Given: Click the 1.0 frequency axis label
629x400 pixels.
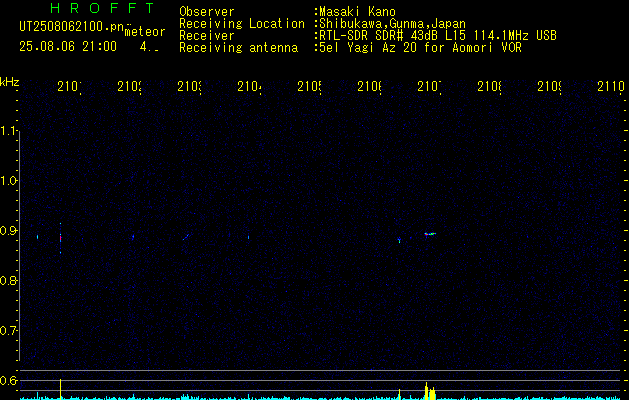Looking at the screenshot, I should pyautogui.click(x=8, y=181).
